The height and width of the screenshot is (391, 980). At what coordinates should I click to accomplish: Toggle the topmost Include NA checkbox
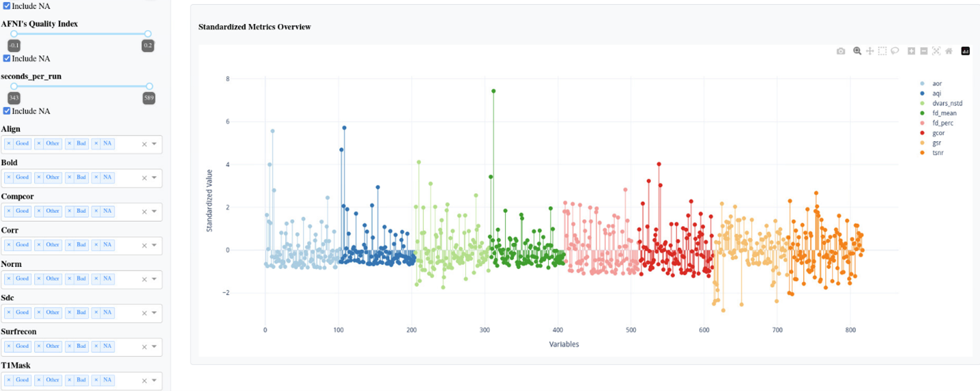pos(7,6)
